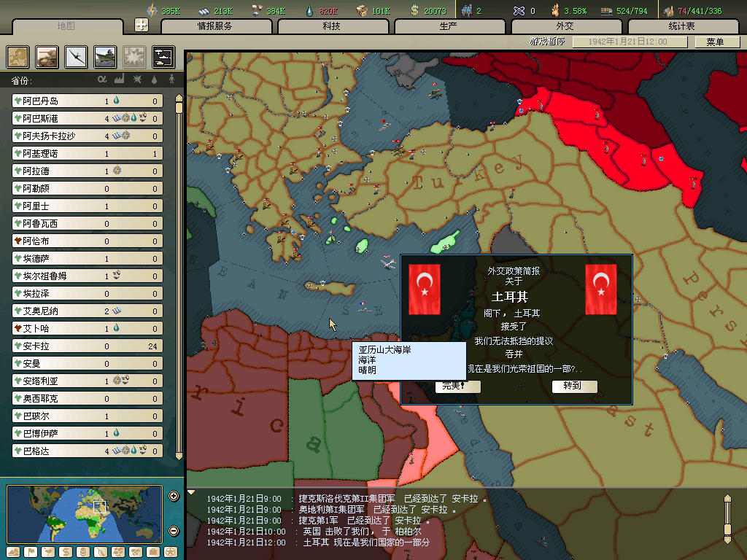Sort provinces by the oil drop icon
747x560 pixels.
(155, 79)
